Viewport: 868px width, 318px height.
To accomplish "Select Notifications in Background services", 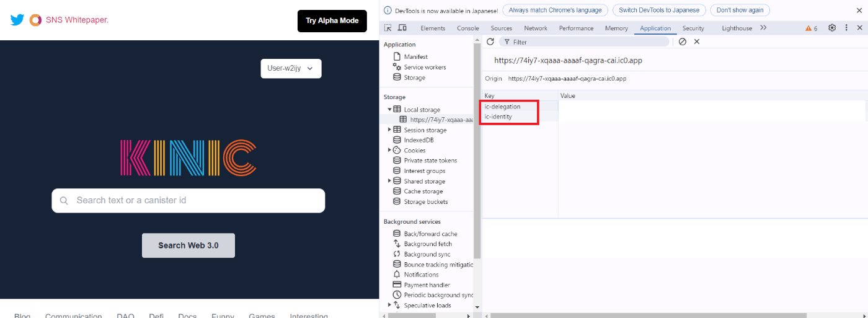I will (x=421, y=275).
